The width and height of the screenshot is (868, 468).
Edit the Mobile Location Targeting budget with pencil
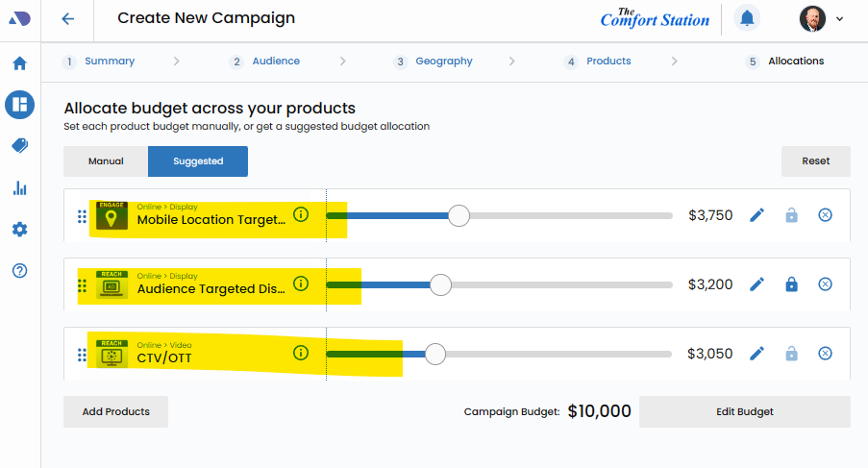[757, 215]
